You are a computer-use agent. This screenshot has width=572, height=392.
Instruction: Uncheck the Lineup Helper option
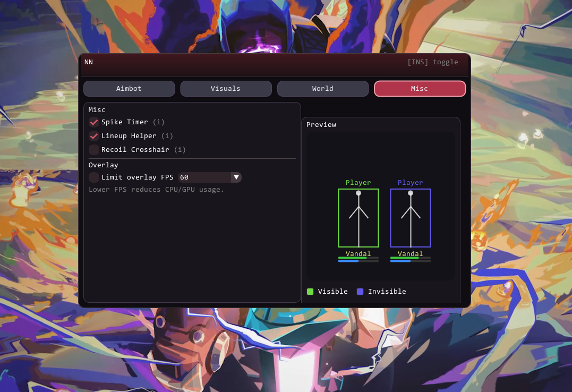pos(94,136)
